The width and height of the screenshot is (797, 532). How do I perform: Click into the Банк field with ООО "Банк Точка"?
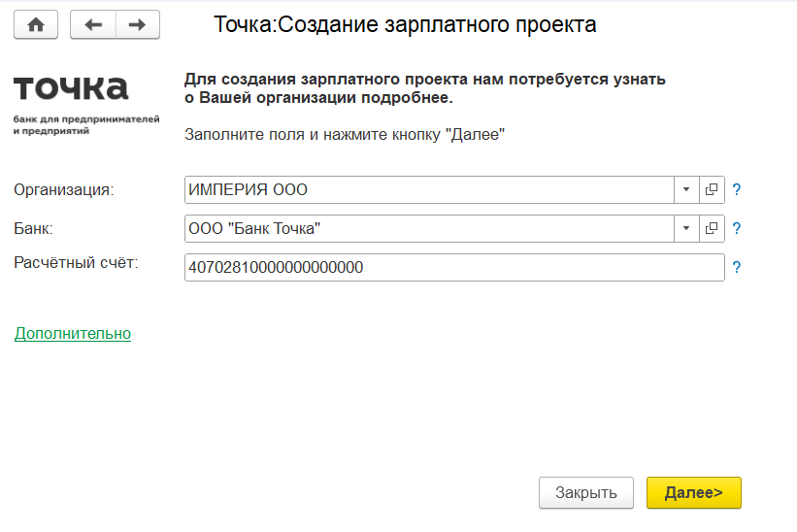point(427,228)
